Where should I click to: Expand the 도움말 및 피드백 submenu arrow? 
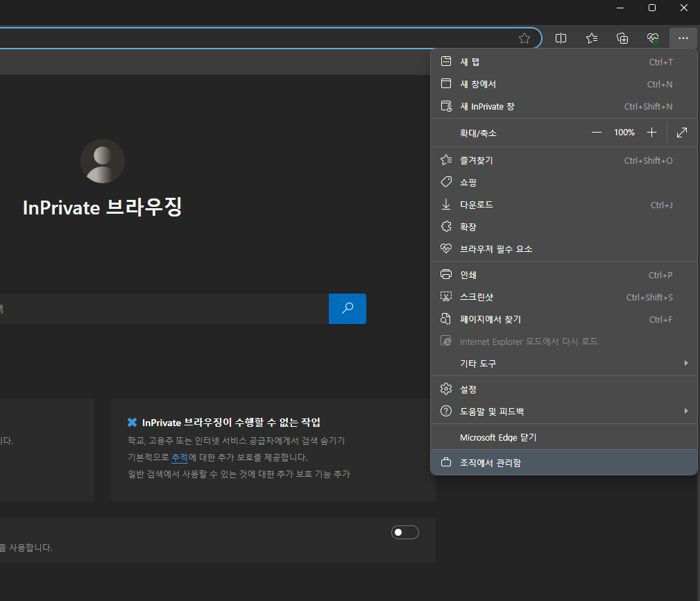[x=686, y=411]
